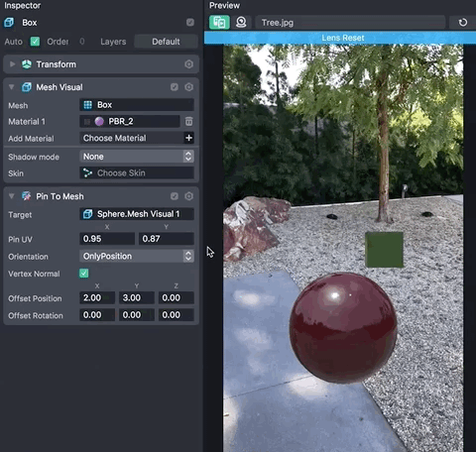
Task: Open the Mesh Visual settings gear
Action: pyautogui.click(x=188, y=87)
